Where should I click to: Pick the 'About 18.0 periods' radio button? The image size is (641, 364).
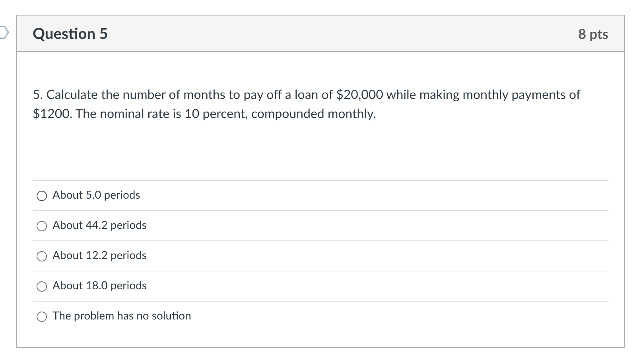click(x=42, y=287)
